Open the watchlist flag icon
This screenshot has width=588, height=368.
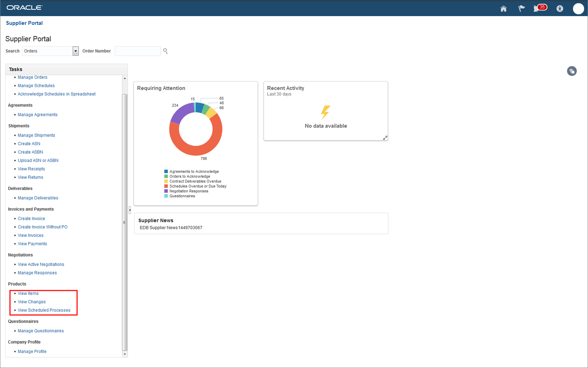(521, 8)
